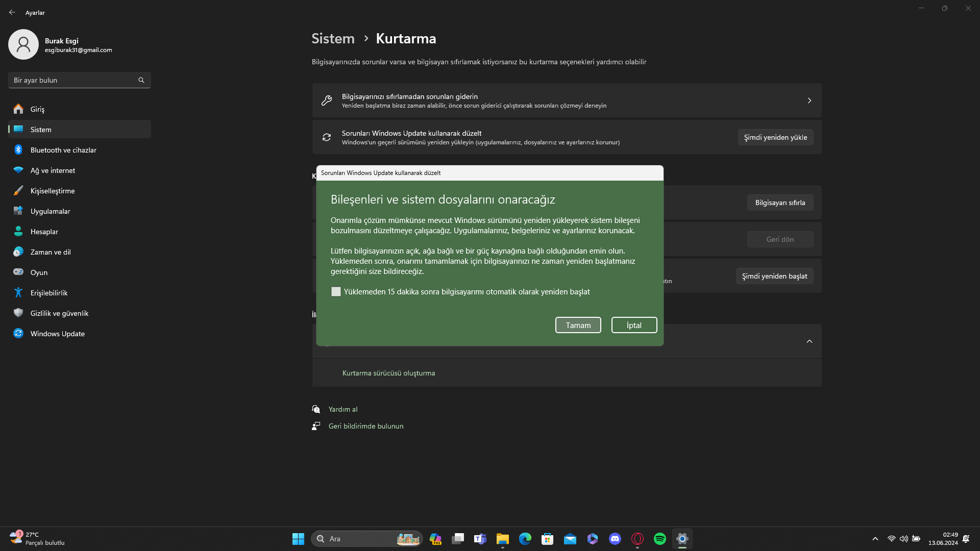The image size is (980, 551).
Task: Open Oyun gaming settings
Action: [39, 272]
